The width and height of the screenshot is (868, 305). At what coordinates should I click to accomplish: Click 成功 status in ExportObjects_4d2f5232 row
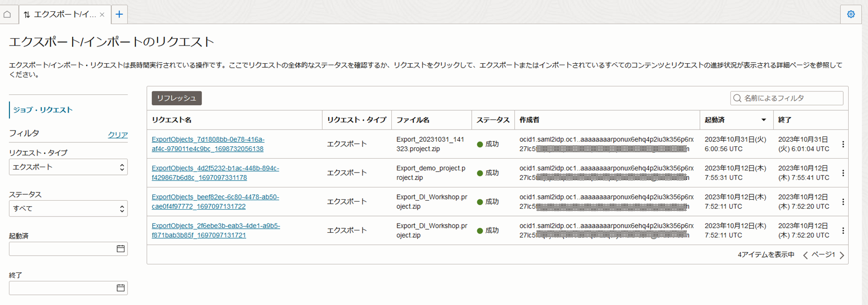point(488,173)
